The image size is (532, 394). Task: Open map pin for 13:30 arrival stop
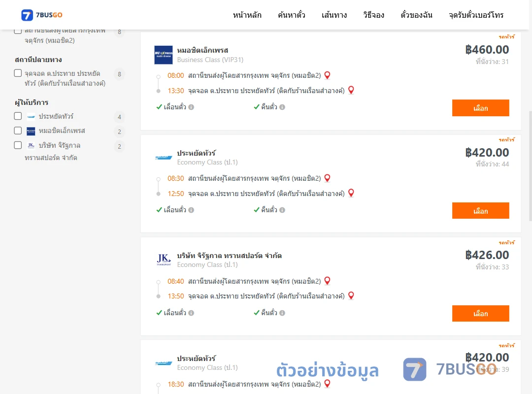coord(351,90)
